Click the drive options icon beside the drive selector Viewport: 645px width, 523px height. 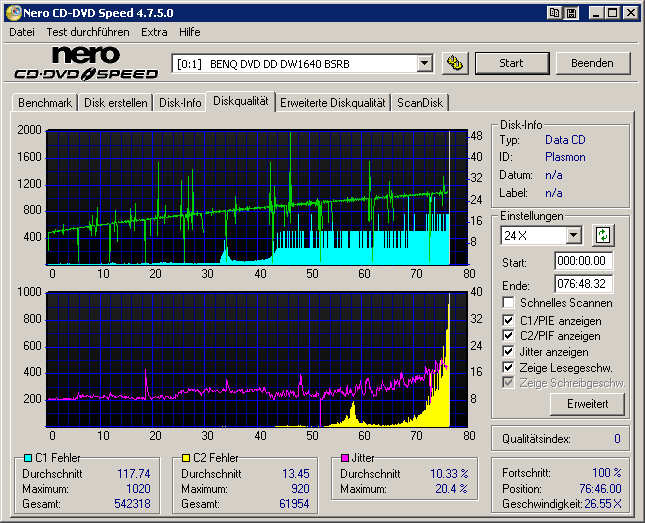coord(455,63)
